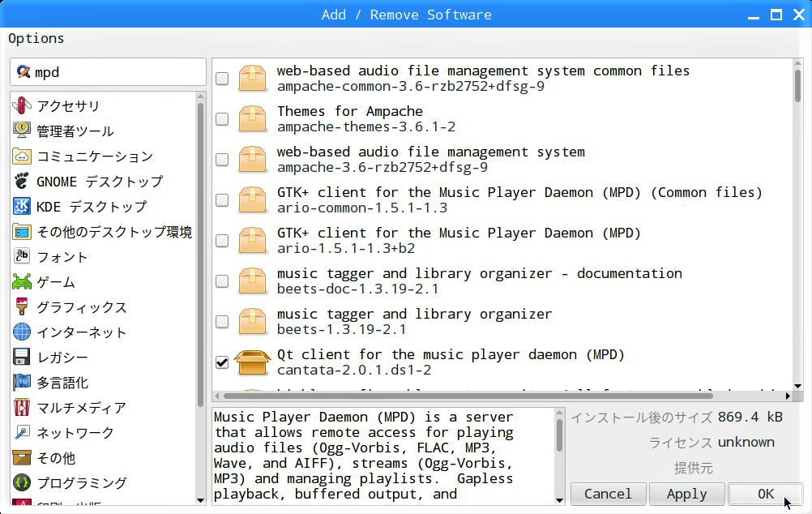Click the プログラミング category icon
This screenshot has height=514, width=812.
tap(22, 483)
